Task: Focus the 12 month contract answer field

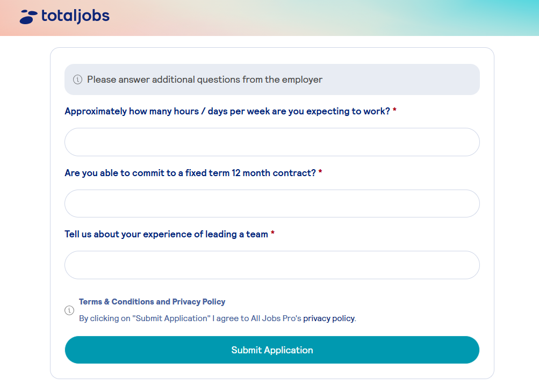Action: [272, 204]
